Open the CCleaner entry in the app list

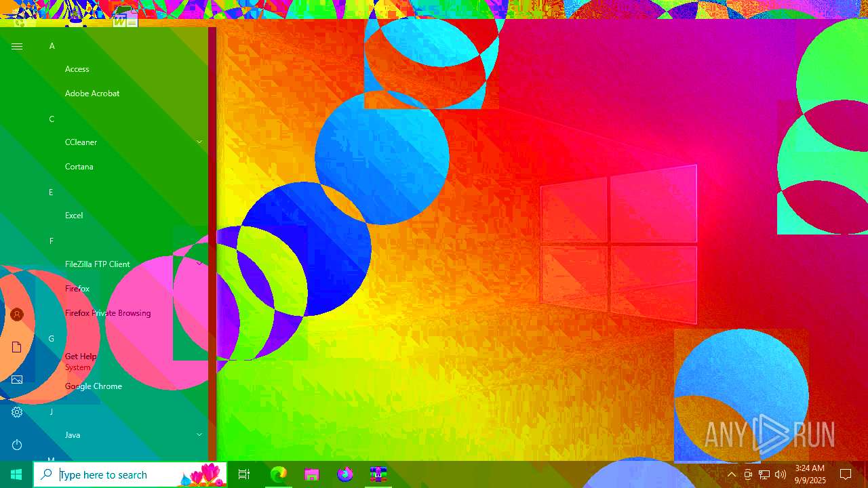coord(81,142)
